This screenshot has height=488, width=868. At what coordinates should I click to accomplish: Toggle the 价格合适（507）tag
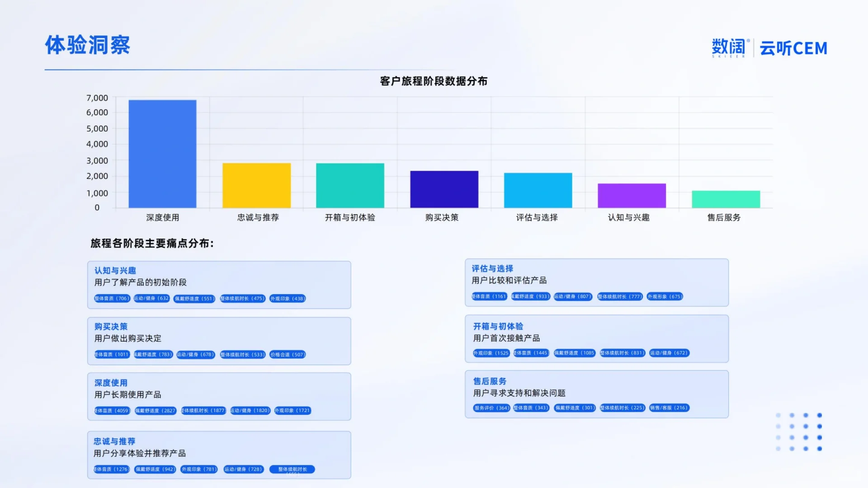pyautogui.click(x=288, y=354)
